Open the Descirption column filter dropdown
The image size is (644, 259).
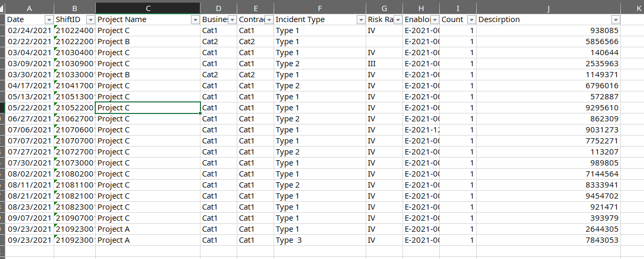pos(616,19)
